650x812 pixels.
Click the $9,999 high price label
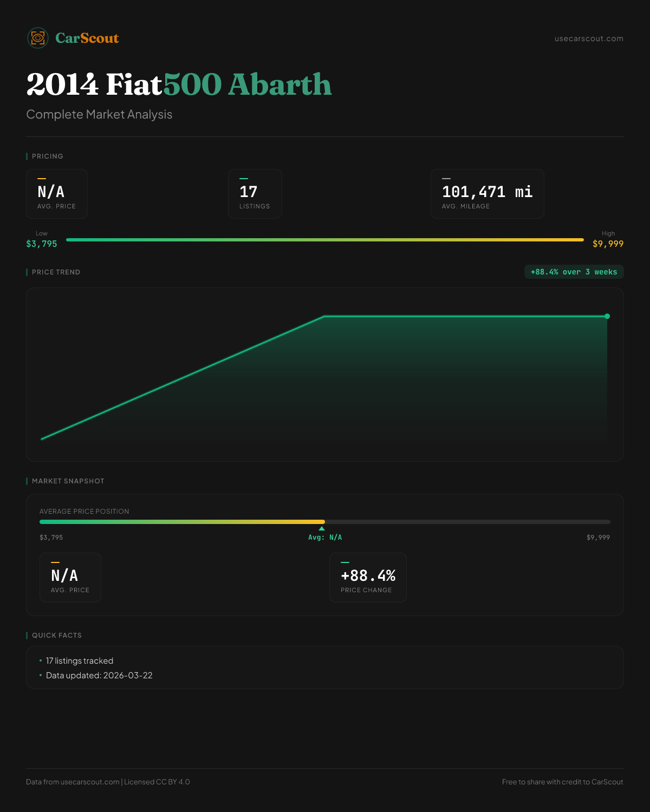(x=608, y=244)
